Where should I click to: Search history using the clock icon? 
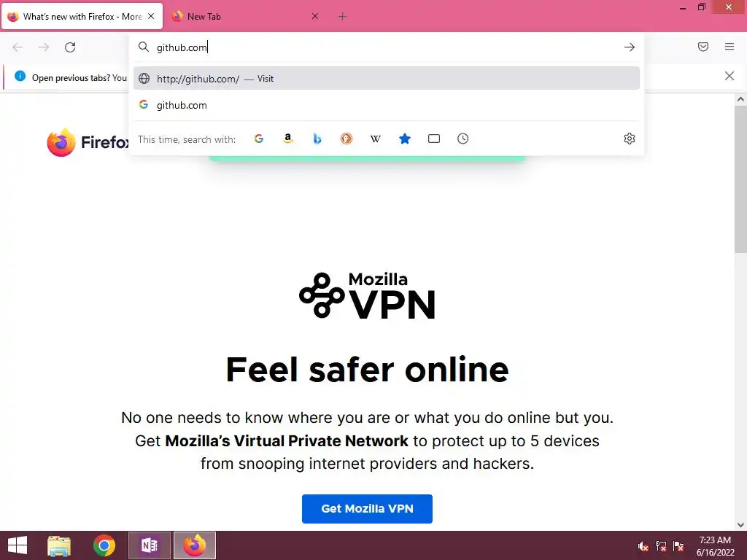coord(463,139)
